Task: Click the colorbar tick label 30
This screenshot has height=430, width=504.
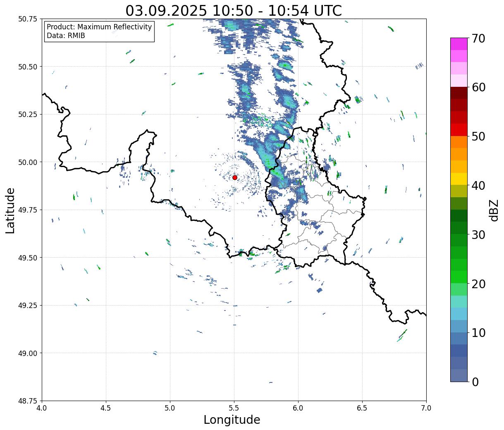Action: coord(478,235)
